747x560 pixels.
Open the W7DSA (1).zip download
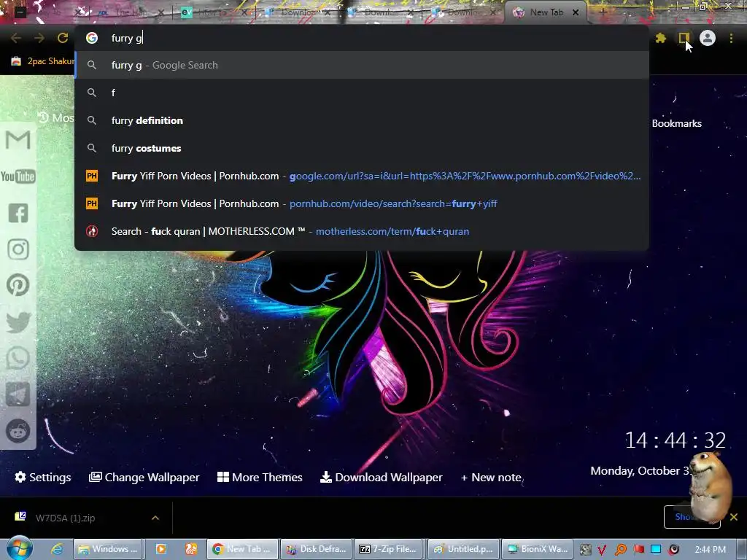(65, 518)
